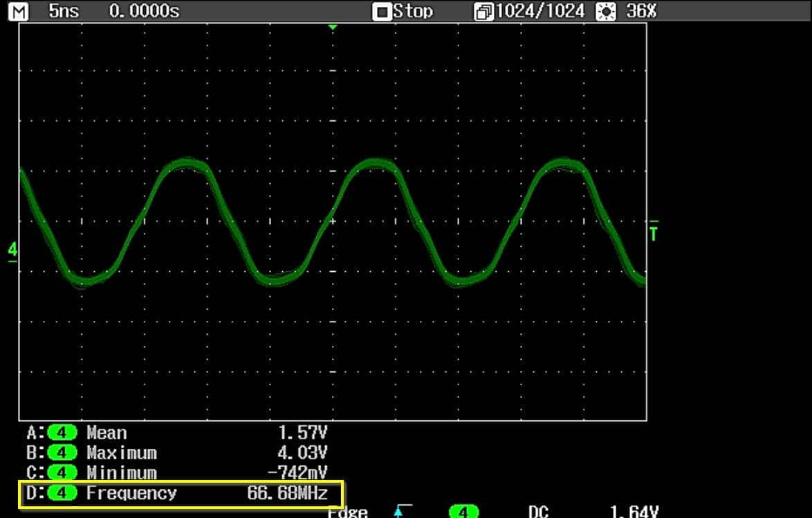Screen dimensions: 812x518
Task: Click the Stop acquisition square icon
Action: coord(382,12)
